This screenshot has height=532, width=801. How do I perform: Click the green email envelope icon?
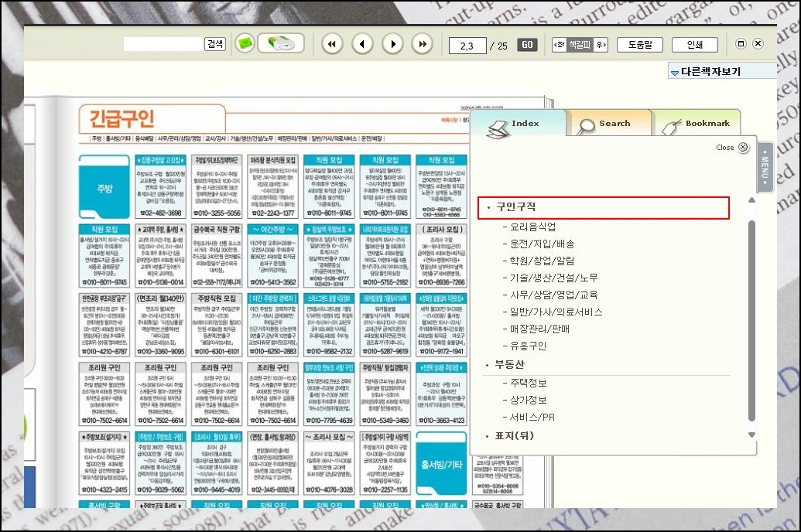point(245,43)
